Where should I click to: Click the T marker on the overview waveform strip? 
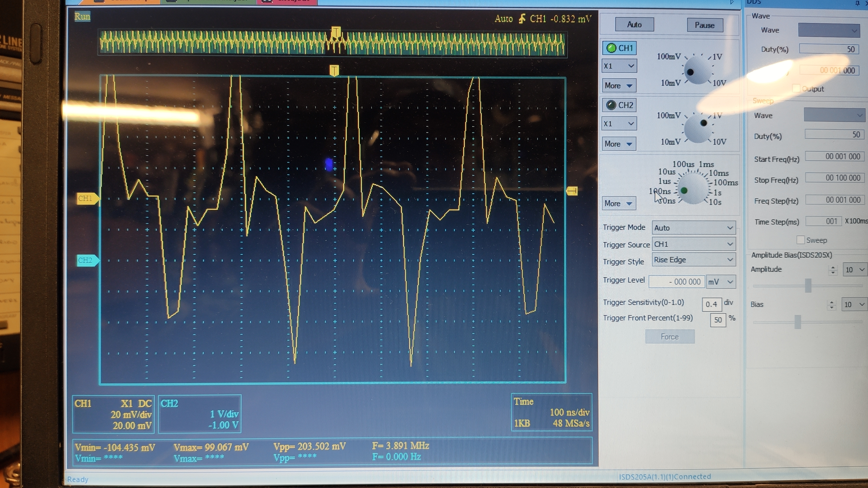click(336, 33)
